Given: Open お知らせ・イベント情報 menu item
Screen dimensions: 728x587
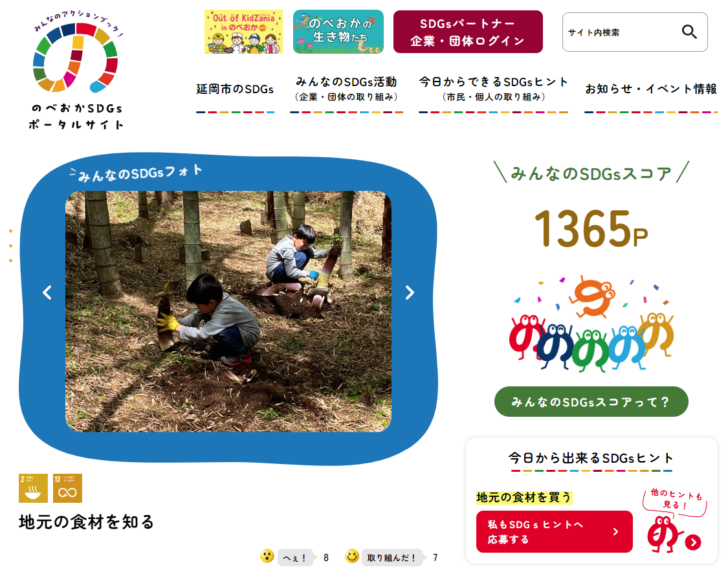Looking at the screenshot, I should 651,89.
